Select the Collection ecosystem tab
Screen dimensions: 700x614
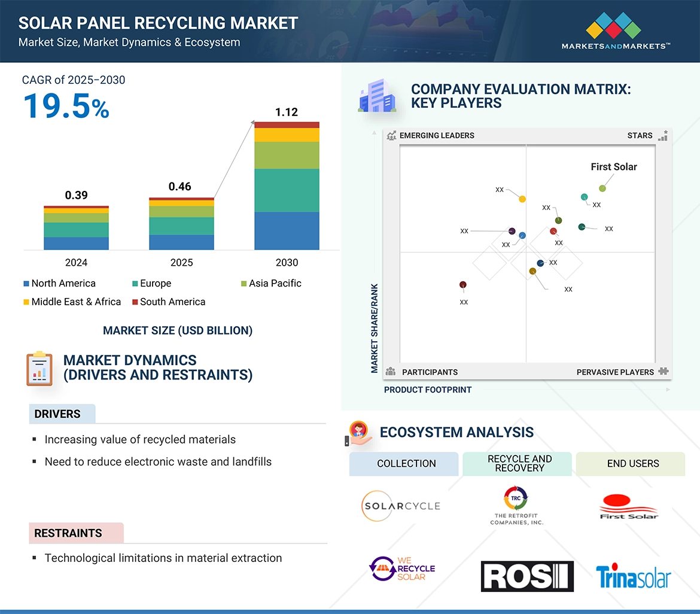pos(406,464)
